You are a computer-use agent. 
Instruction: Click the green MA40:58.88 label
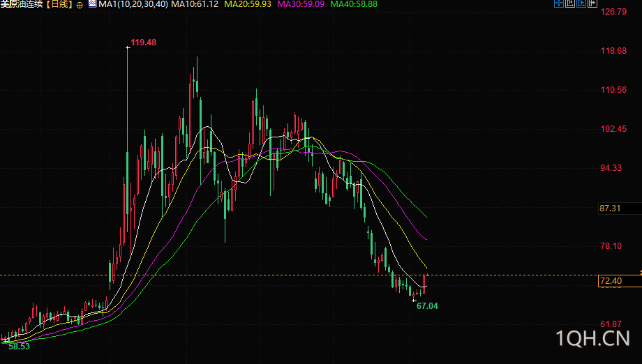(x=353, y=4)
